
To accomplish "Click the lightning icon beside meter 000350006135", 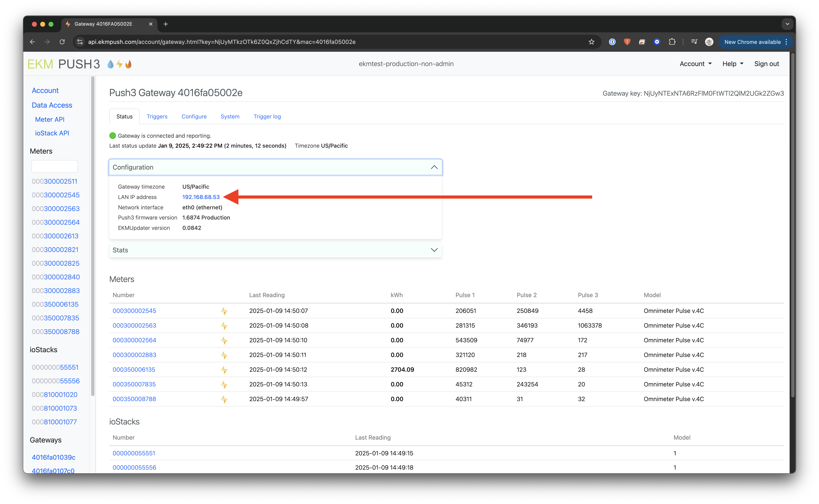I will tap(224, 370).
